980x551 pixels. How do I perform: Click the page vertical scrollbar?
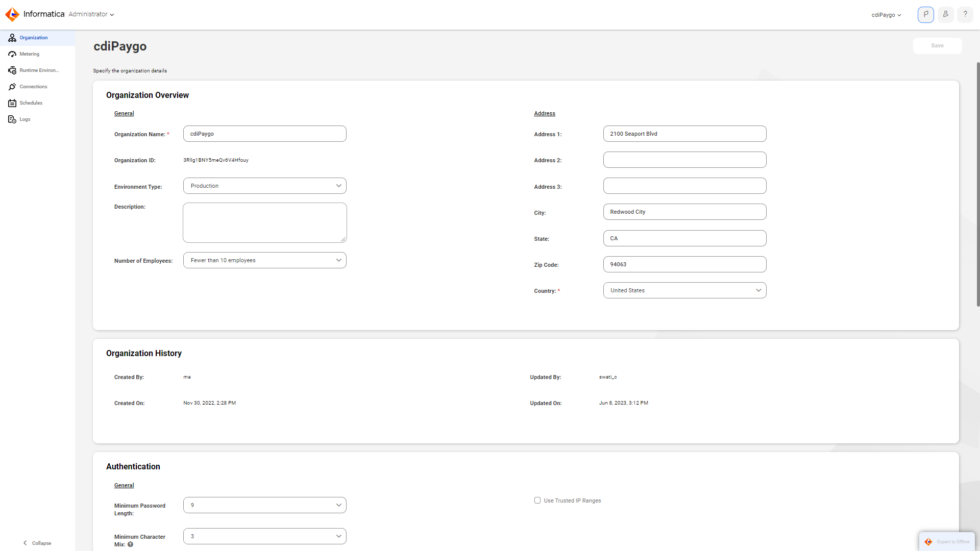pyautogui.click(x=978, y=184)
